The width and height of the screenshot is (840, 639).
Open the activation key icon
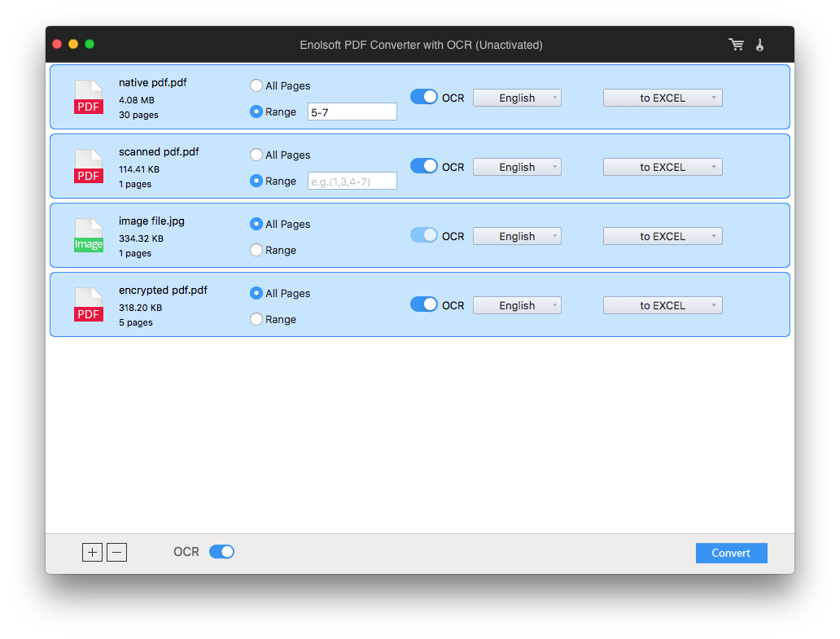click(759, 45)
